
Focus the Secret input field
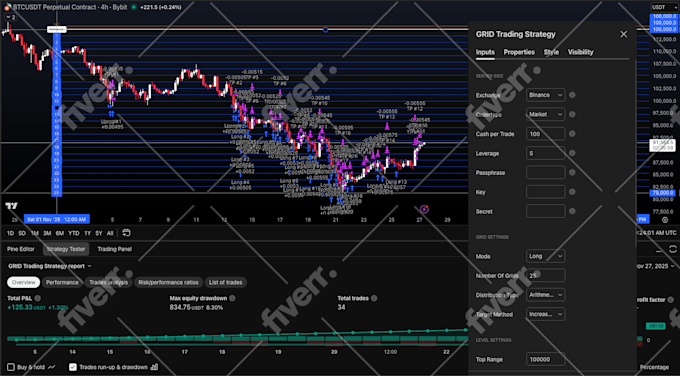(x=546, y=212)
